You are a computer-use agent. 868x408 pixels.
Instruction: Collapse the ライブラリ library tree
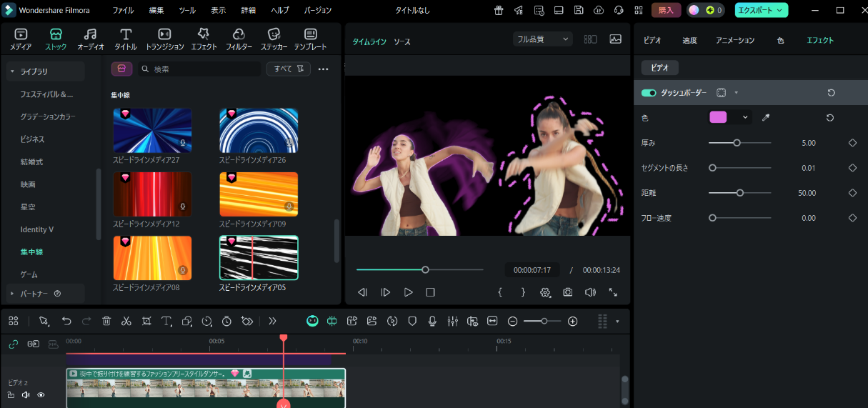(x=12, y=71)
